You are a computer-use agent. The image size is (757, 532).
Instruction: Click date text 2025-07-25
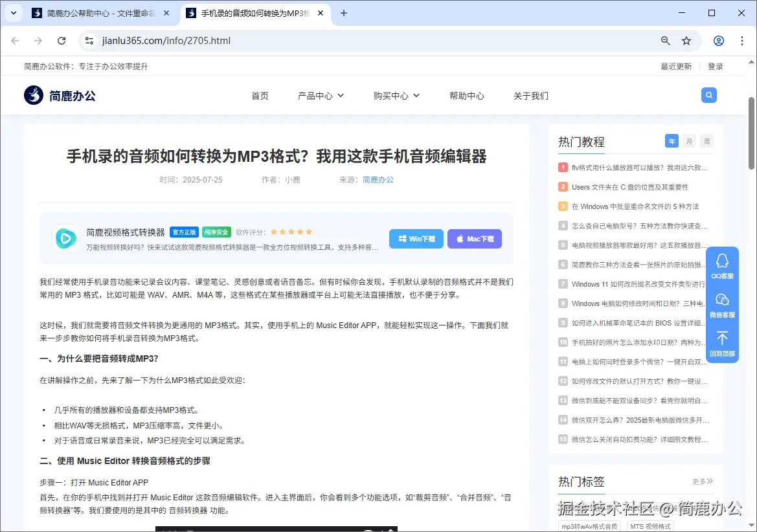coord(202,179)
